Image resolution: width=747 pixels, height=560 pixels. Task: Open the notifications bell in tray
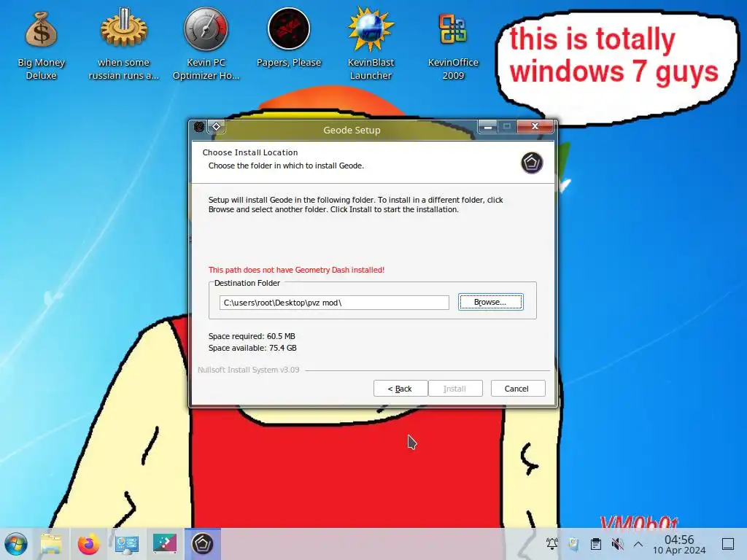point(551,544)
